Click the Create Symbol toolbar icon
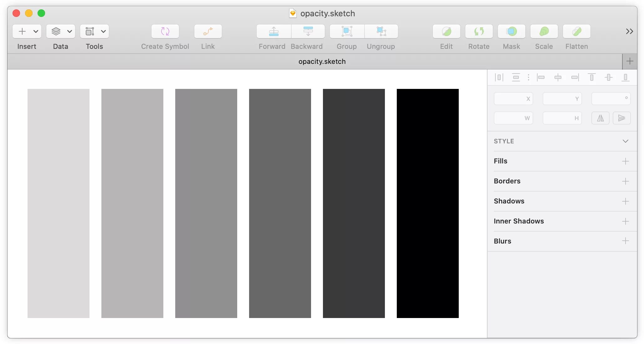The height and width of the screenshot is (344, 644). click(165, 31)
